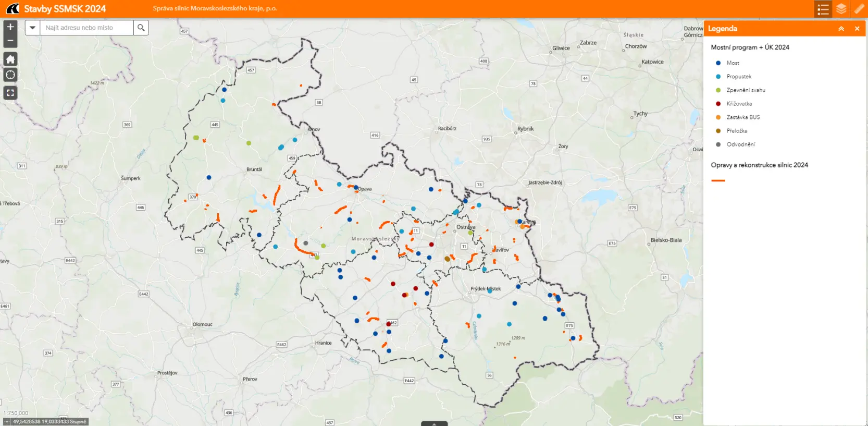Screen dimensions: 868x426
Task: Close the Legenda panel
Action: click(x=857, y=29)
